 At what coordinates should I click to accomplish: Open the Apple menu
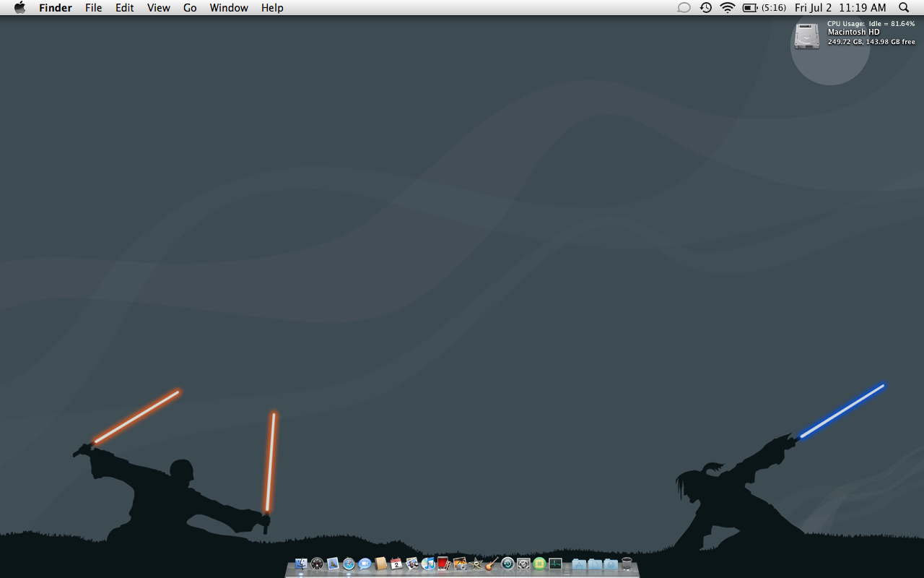click(x=19, y=8)
